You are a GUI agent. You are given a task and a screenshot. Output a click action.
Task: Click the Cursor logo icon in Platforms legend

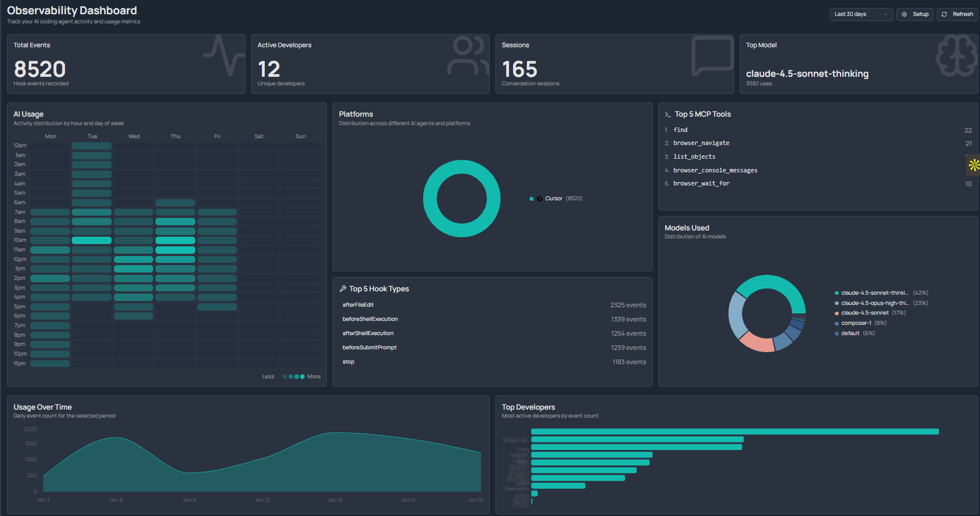point(539,199)
